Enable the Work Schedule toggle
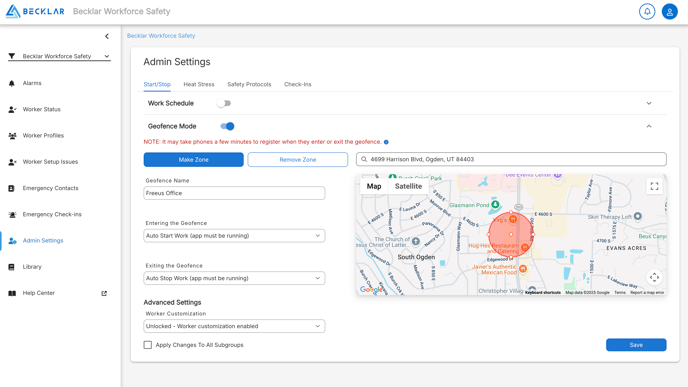Image resolution: width=688 pixels, height=387 pixels. click(x=224, y=104)
